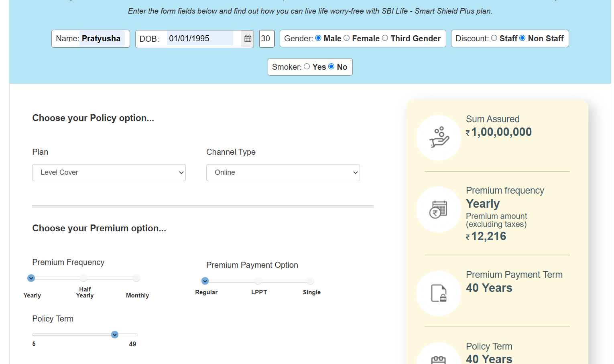Set Premium Frequency slider to Monthly
Viewport: 614px width, 364px height.
[x=136, y=278]
